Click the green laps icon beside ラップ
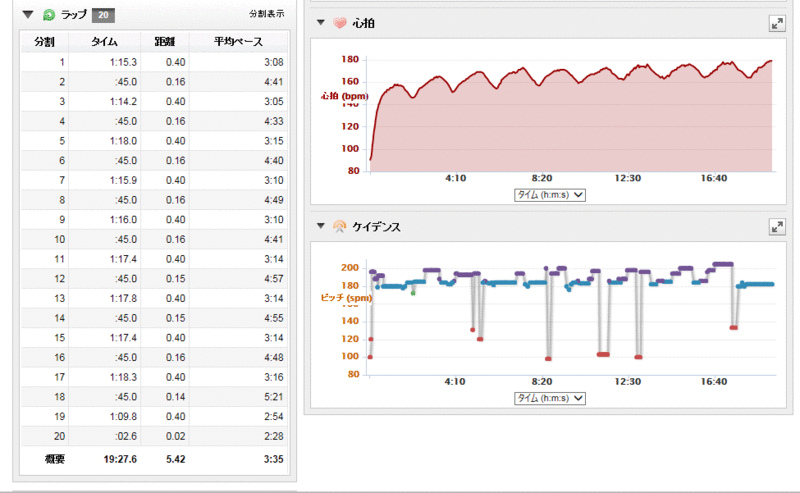800x493 pixels. pos(49,15)
